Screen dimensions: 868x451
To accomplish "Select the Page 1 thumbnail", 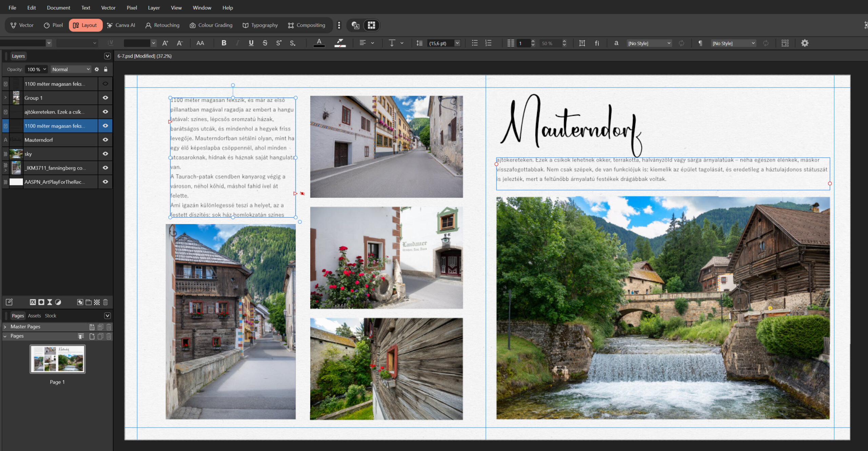I will click(x=57, y=359).
